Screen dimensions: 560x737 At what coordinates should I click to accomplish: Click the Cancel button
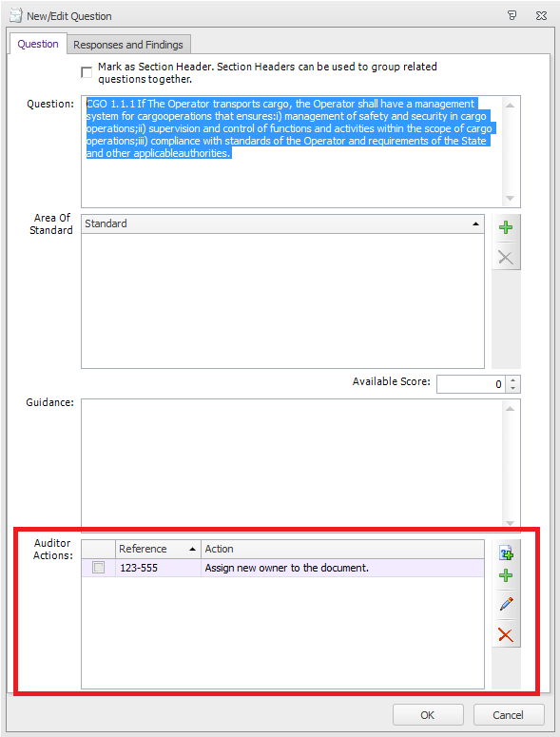(x=509, y=715)
